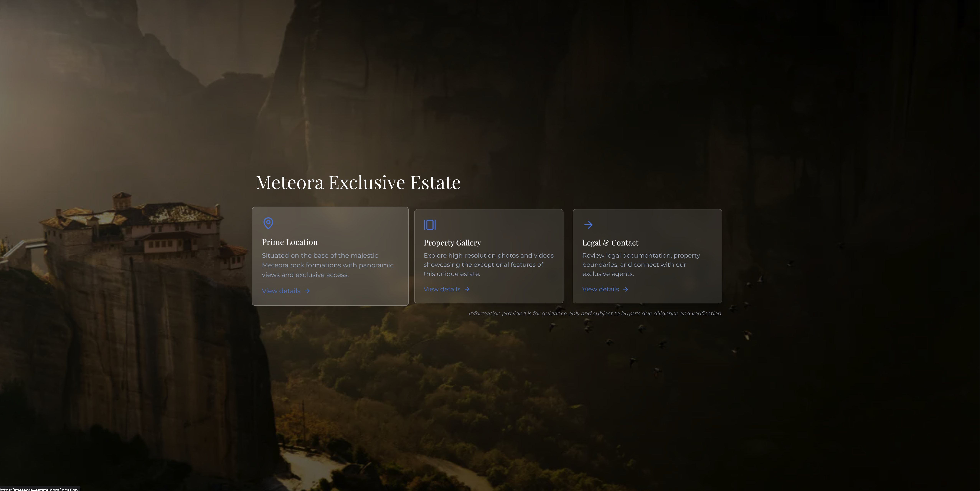Click the large arrow icon above Legal & Contact
The image size is (980, 491).
coord(588,225)
